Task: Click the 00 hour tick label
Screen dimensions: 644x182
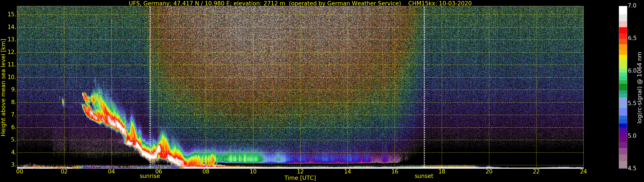Action: [x=20, y=172]
